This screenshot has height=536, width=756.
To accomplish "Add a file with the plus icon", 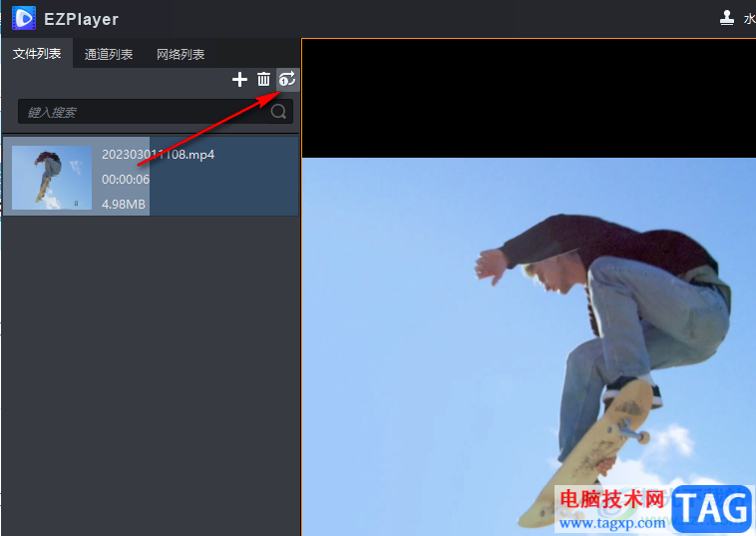I will pos(239,79).
